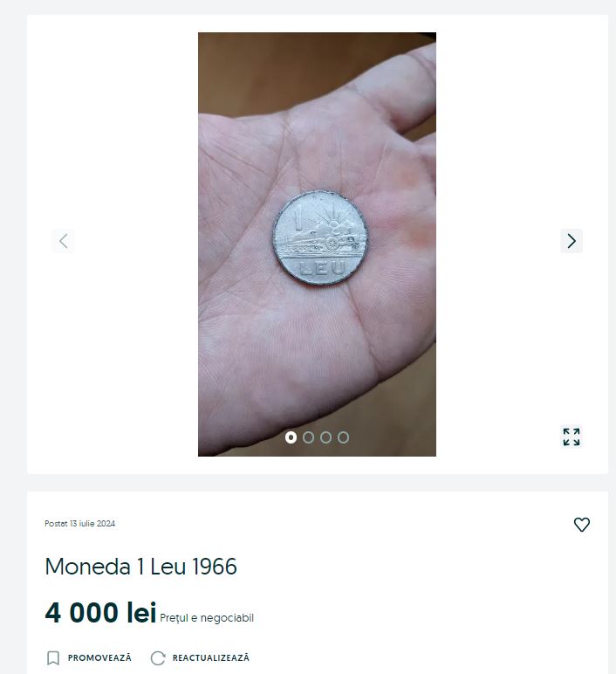Select the second gallery dot indicator
616x674 pixels.
click(308, 437)
